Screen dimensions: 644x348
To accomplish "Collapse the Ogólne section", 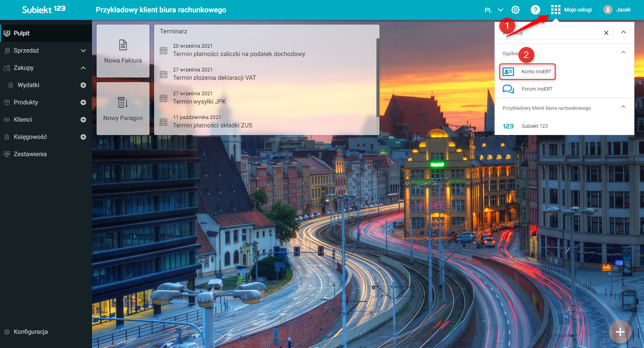I will 623,52.
